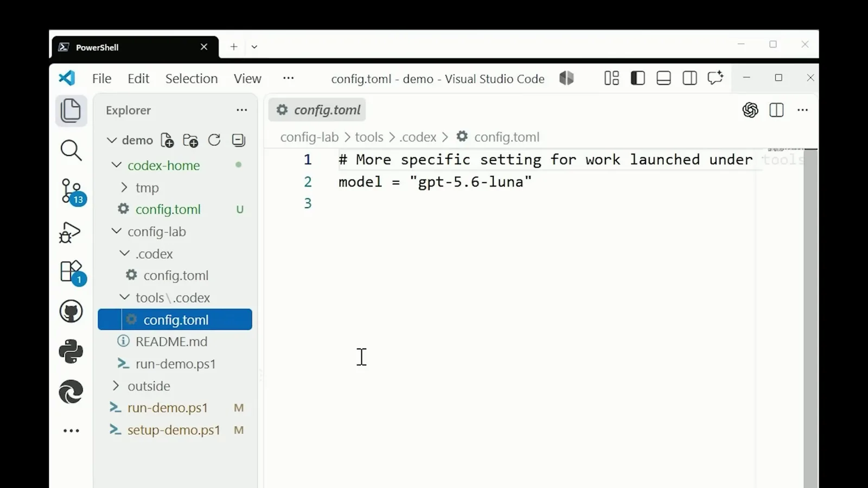
Task: Open Explorer views and more actions
Action: pos(242,110)
